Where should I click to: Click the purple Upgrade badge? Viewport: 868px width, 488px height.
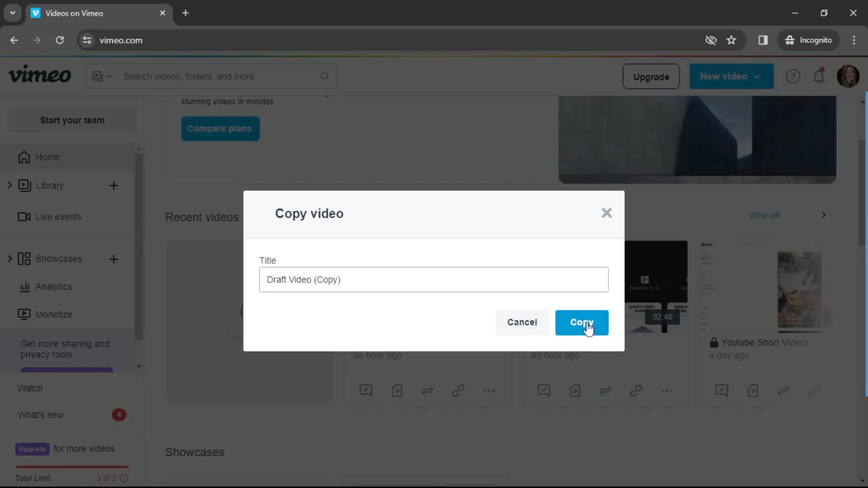[32, 449]
